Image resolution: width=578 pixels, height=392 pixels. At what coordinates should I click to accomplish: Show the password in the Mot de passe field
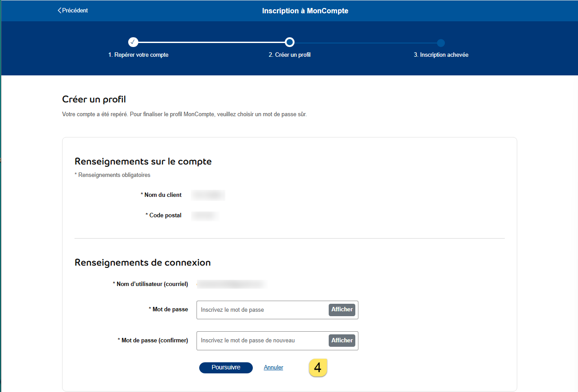342,310
